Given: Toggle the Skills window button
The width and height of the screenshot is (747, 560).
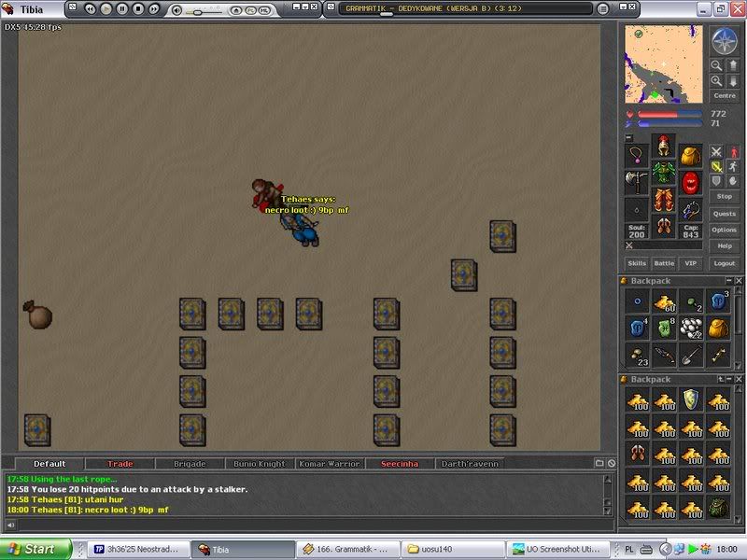Looking at the screenshot, I should pyautogui.click(x=637, y=263).
